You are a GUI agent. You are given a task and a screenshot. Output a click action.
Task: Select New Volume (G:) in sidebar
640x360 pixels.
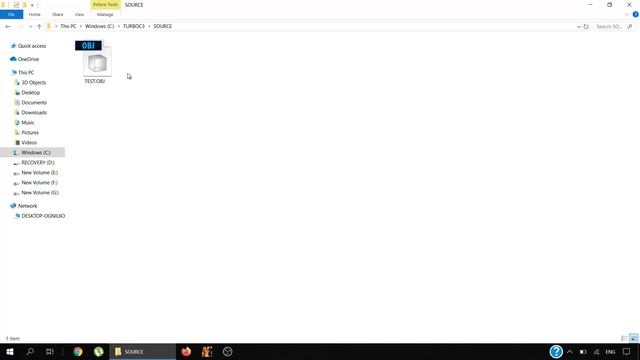coord(40,193)
